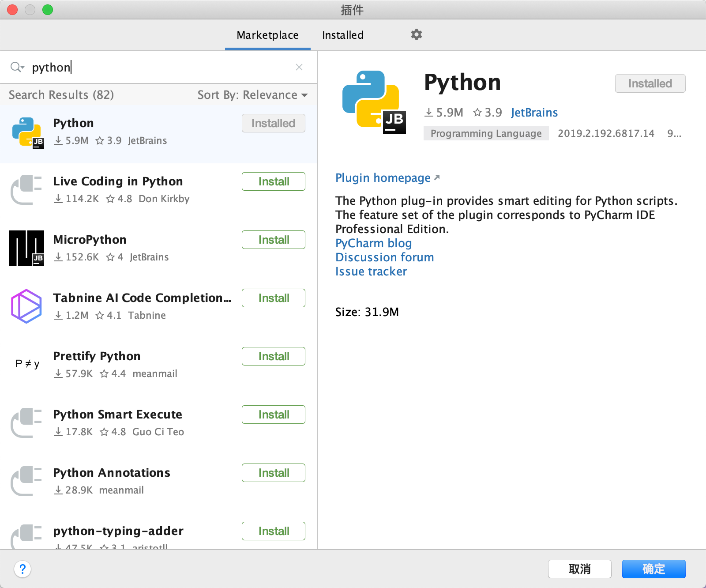Click the JetBrains vendor link in details
The width and height of the screenshot is (706, 588).
[x=534, y=113]
